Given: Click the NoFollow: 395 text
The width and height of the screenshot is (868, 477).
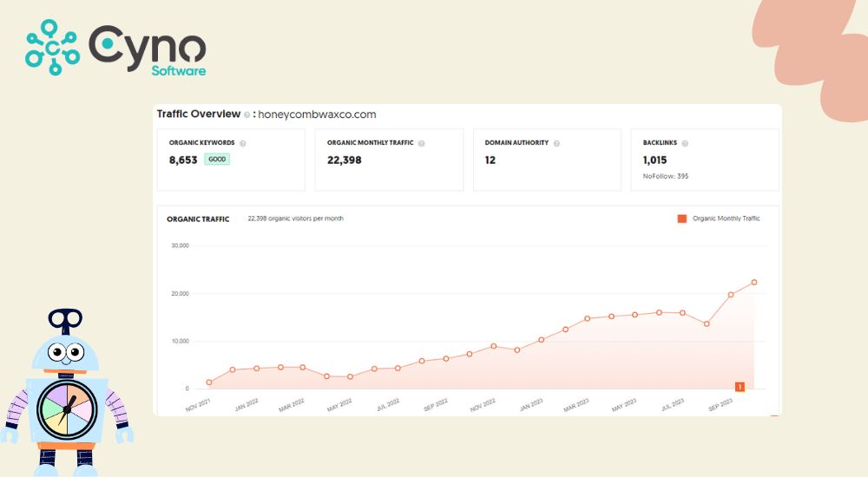Looking at the screenshot, I should (667, 176).
